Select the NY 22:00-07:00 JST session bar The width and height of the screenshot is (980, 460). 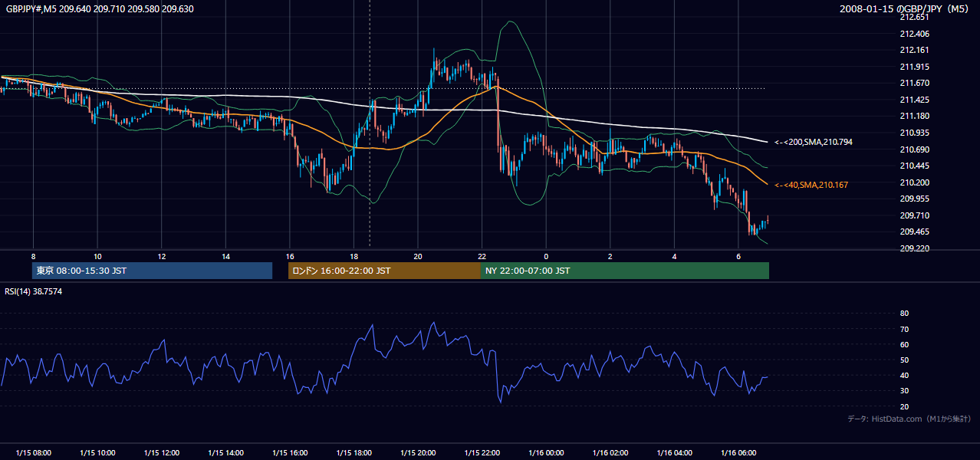(625, 271)
